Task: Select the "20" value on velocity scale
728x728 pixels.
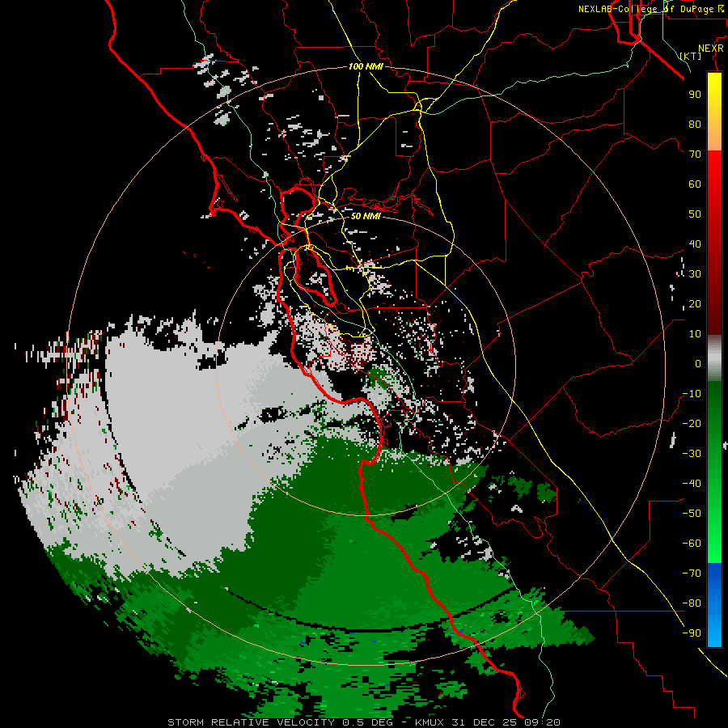Action: click(695, 303)
